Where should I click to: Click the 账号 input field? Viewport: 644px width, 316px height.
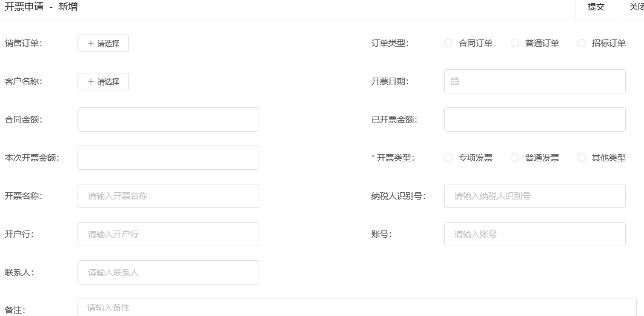pos(534,234)
